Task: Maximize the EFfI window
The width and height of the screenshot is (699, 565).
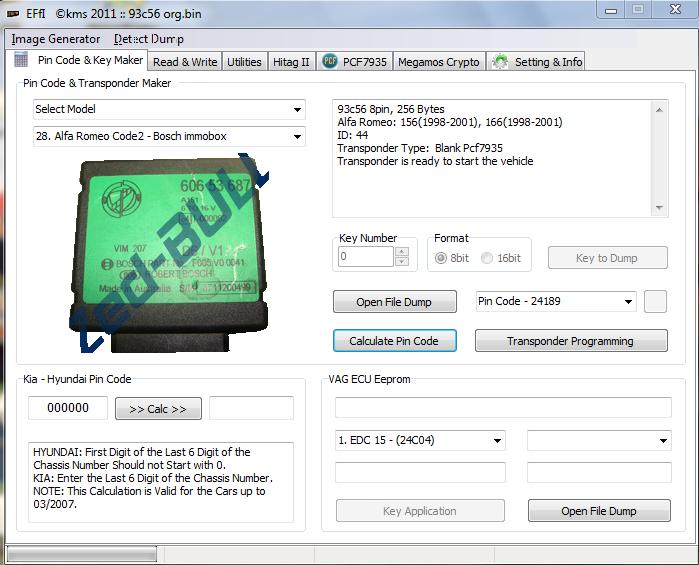Action: 638,9
